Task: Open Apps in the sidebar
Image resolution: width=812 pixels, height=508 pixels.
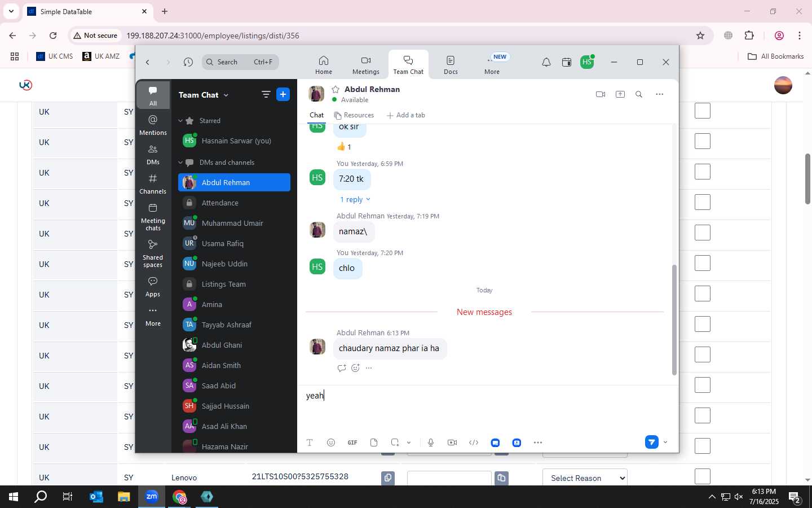Action: (153, 287)
